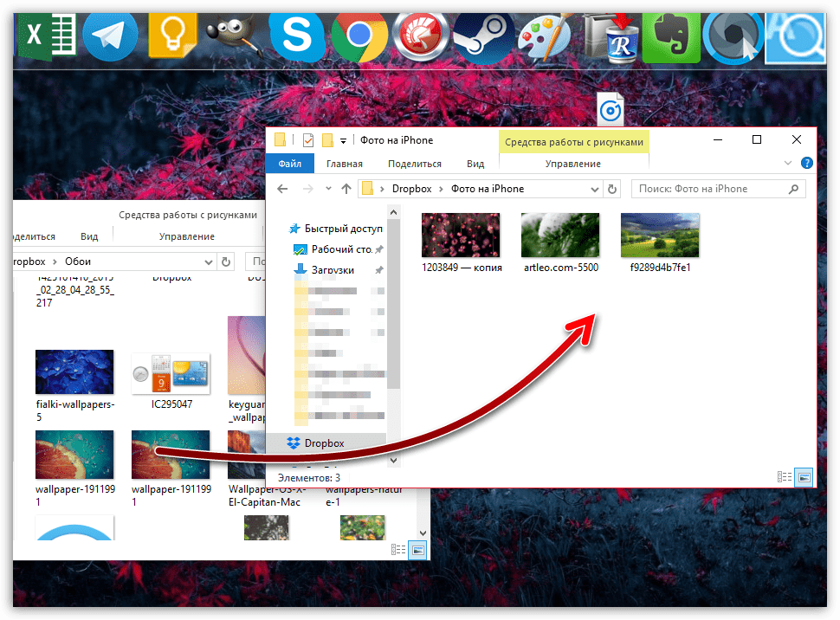
Task: Switch to large thumbnails view in the Фото на iPhone window
Action: [804, 477]
